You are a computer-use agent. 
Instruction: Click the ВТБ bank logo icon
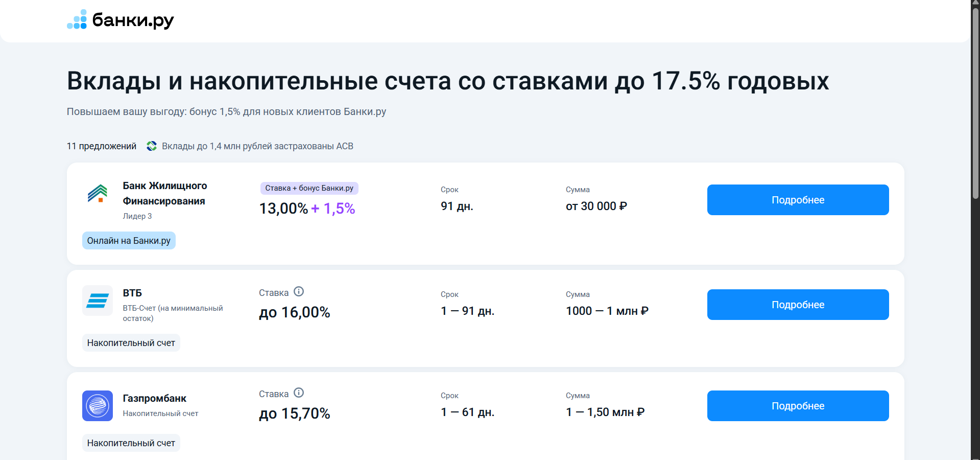[98, 301]
